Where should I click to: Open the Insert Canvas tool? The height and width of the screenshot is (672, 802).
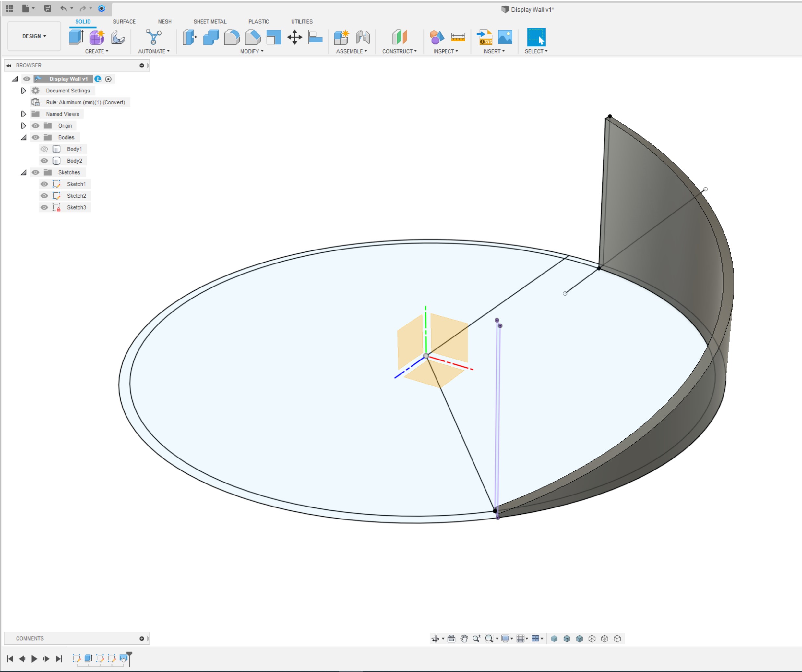click(x=506, y=37)
